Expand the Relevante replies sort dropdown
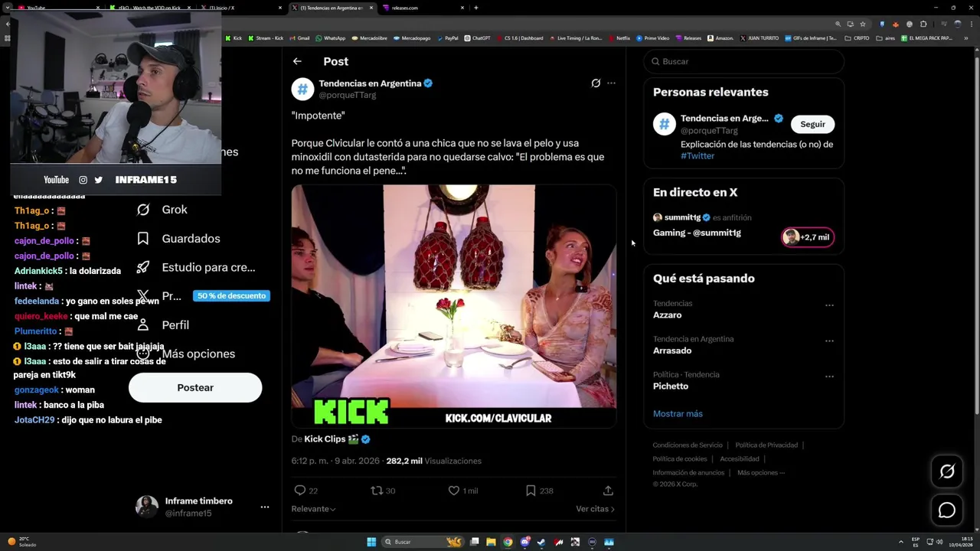The image size is (980, 551). (313, 509)
